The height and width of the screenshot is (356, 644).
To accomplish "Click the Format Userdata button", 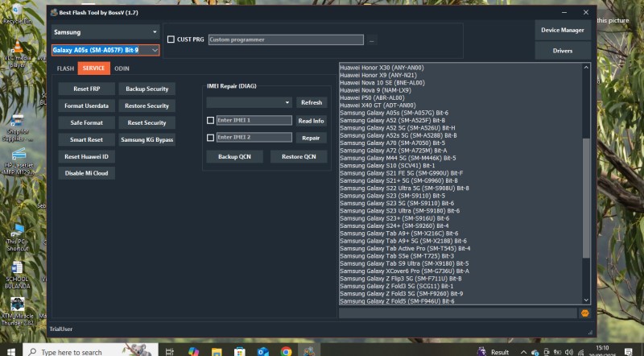I will [87, 106].
